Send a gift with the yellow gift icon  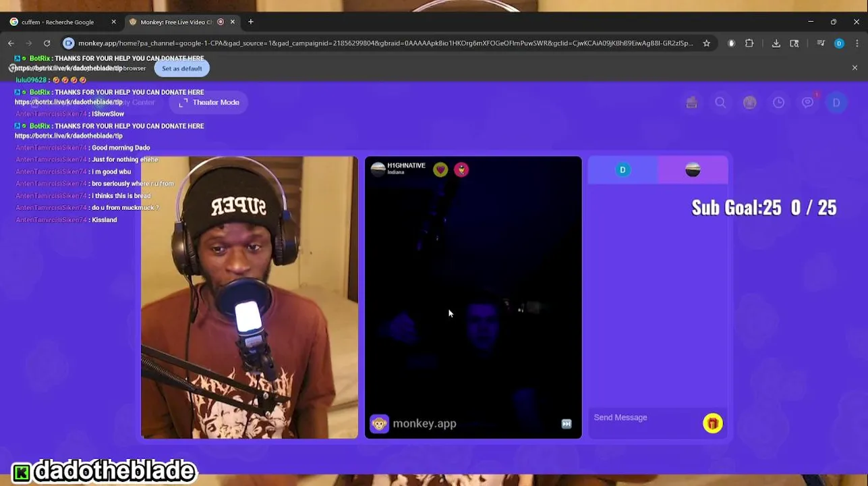click(x=713, y=423)
